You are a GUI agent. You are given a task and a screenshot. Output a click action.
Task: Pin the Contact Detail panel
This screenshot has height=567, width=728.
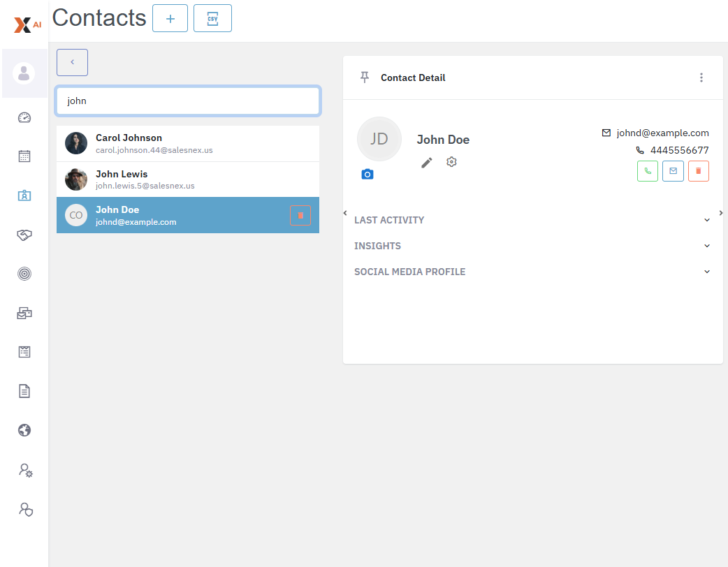364,78
